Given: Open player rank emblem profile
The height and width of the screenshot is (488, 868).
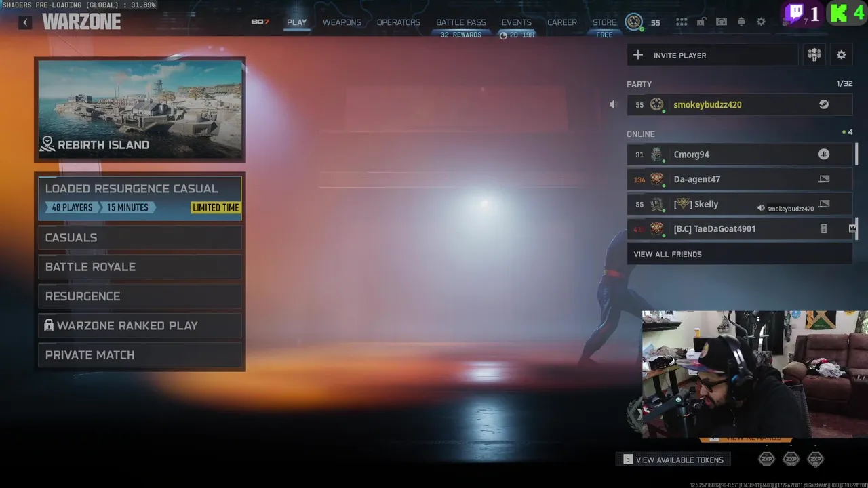Looking at the screenshot, I should 633,22.
